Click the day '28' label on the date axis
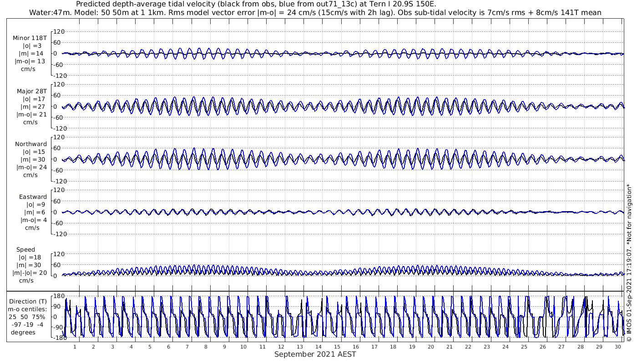637x364 pixels. [x=581, y=346]
